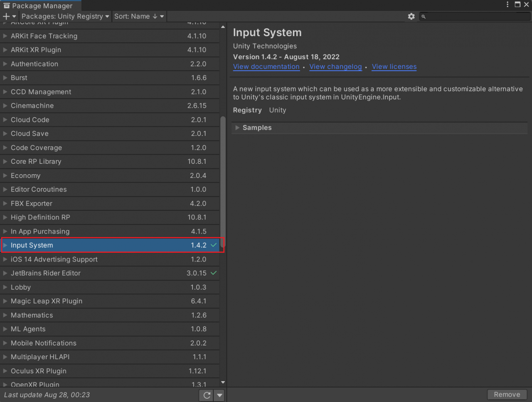Expand JetBrains Rider Editor arrow
This screenshot has width=532, height=402.
pos(5,273)
